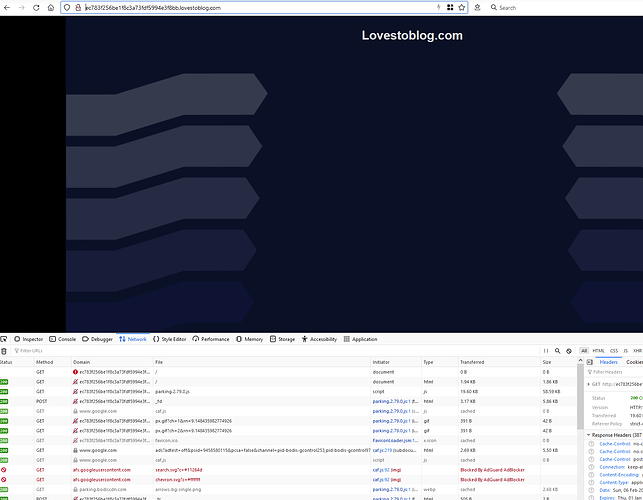Viewport: 643px width, 500px height.
Task: Go back to the previous page
Action: (7, 7)
